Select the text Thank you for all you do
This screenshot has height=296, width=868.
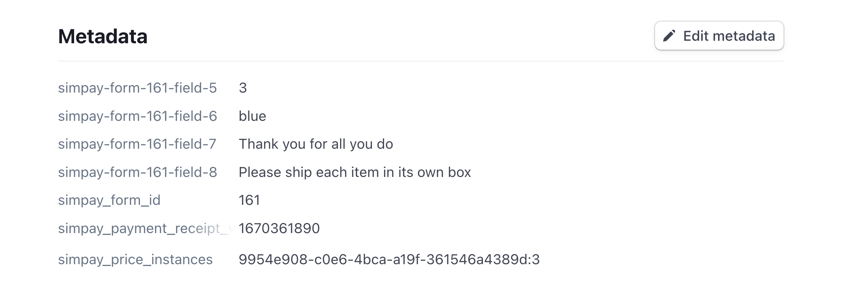[x=316, y=144]
